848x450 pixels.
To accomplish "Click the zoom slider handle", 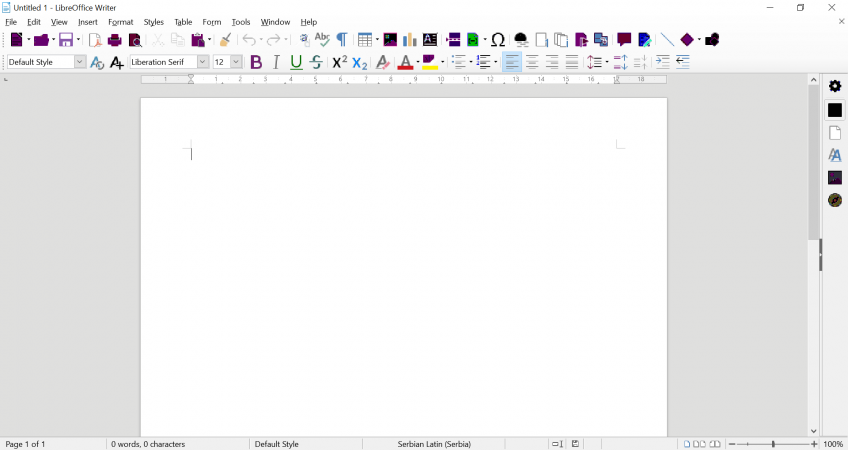I will point(773,444).
